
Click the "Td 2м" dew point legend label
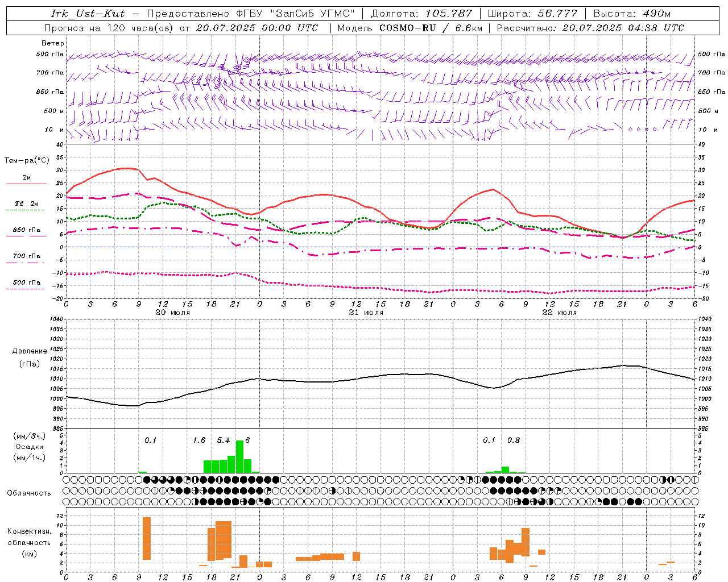[x=26, y=203]
